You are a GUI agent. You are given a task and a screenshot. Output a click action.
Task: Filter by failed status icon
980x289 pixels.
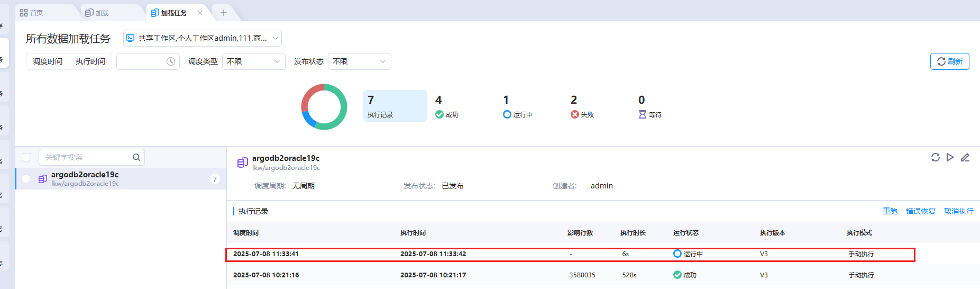point(575,114)
